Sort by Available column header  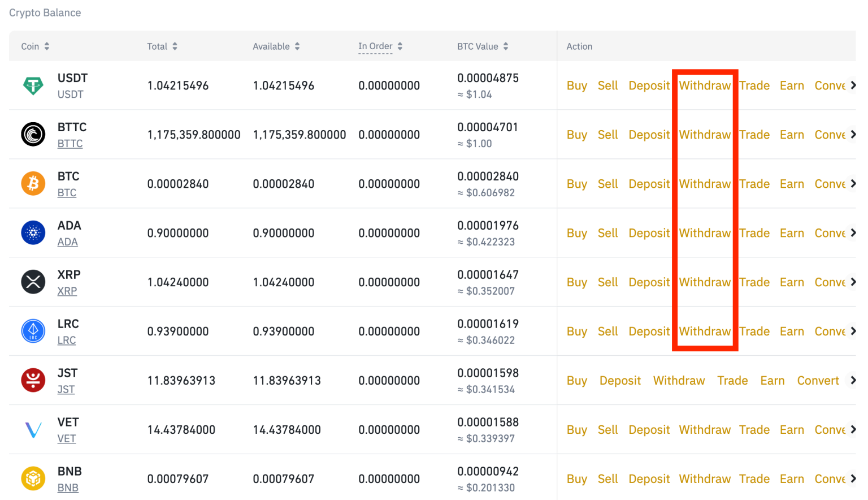click(x=276, y=46)
